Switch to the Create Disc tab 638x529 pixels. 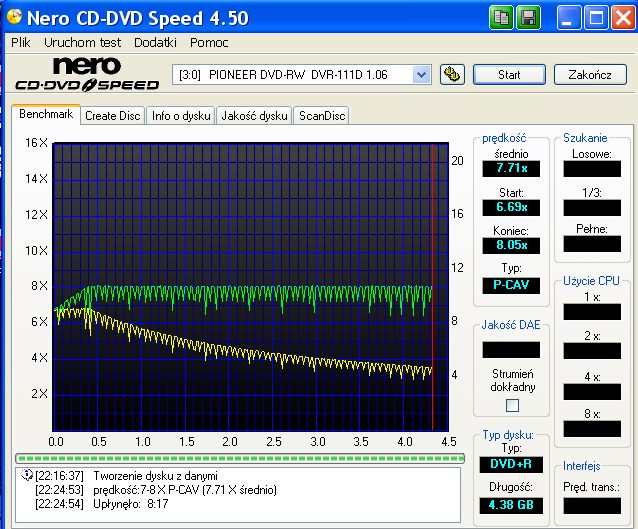point(113,116)
